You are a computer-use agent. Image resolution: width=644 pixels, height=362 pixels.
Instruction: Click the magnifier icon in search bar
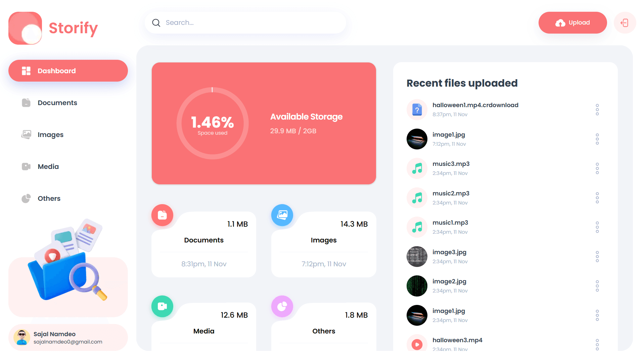[x=156, y=23]
